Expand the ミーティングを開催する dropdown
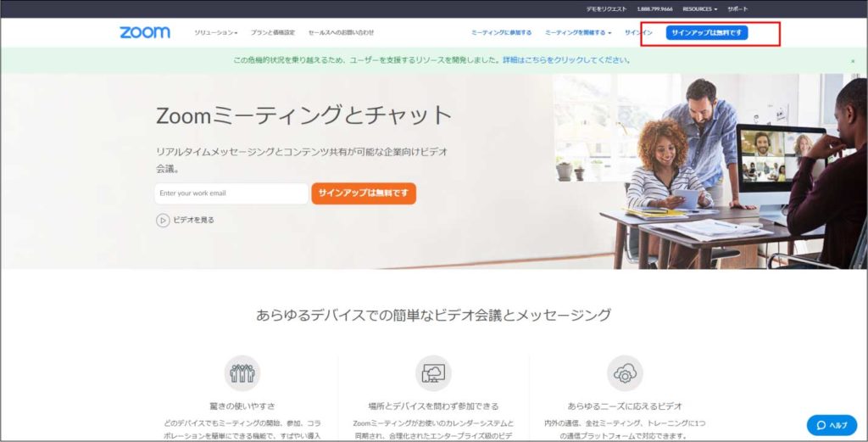The height and width of the screenshot is (442, 868). (x=578, y=33)
